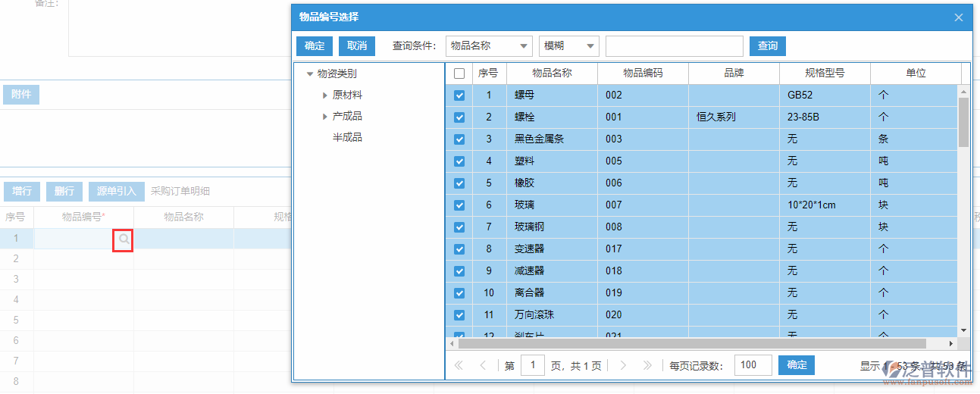Image resolution: width=980 pixels, height=394 pixels.
Task: Go to previous page arrow
Action: point(483,365)
